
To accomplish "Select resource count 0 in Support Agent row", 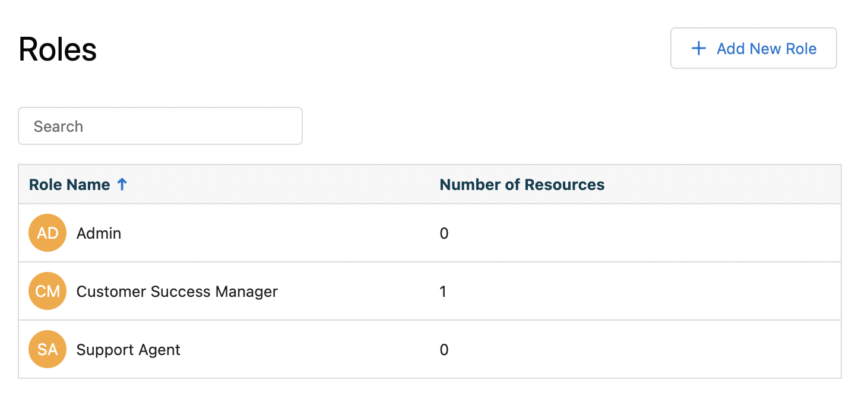I will tap(443, 350).
